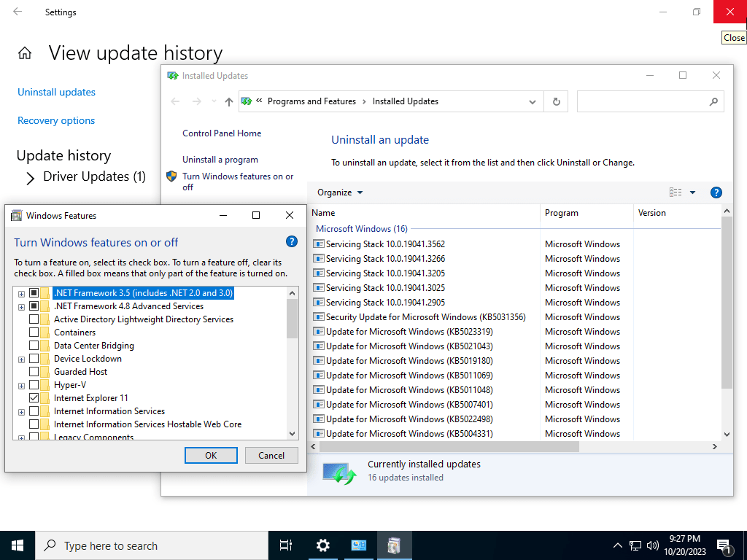Expand the Device Lockdown node
The height and width of the screenshot is (560, 747).
click(x=21, y=359)
